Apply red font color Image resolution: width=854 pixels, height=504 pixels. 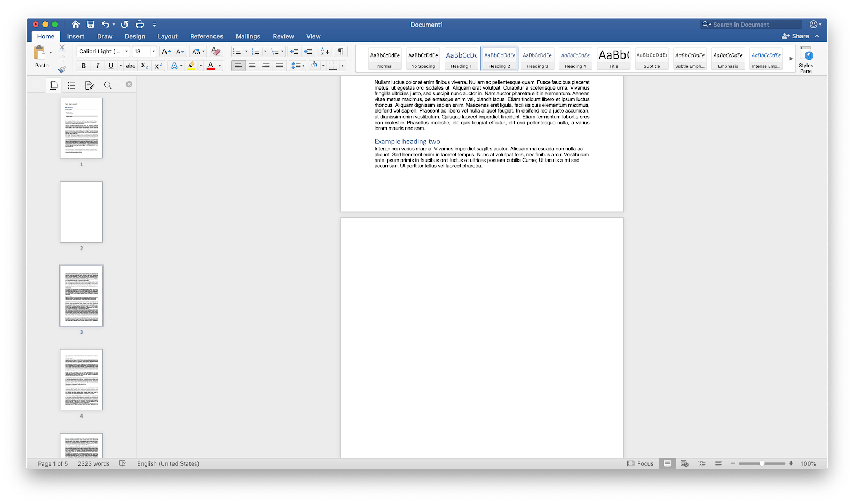pos(211,66)
